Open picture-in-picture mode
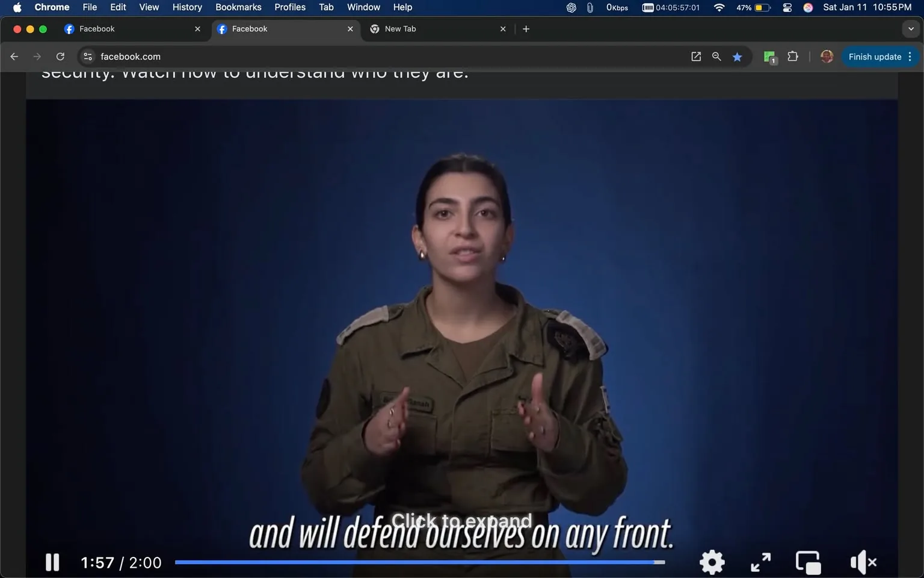The width and height of the screenshot is (924, 578). [x=808, y=562]
